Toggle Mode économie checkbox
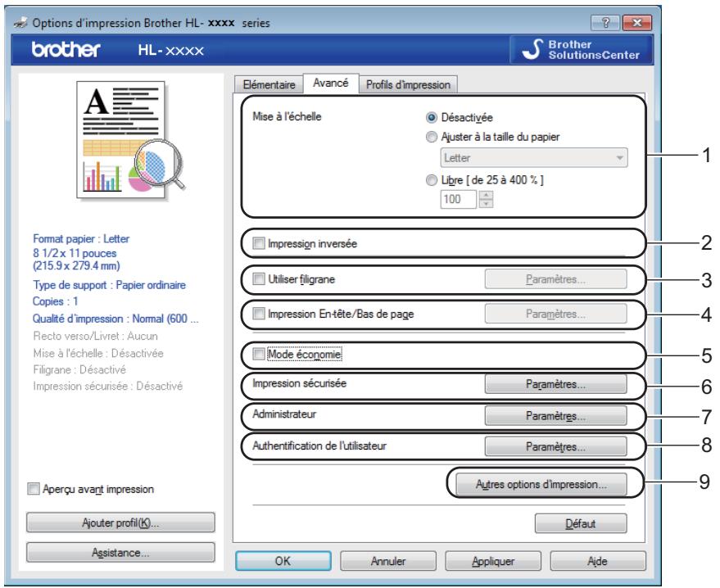The height and width of the screenshot is (588, 720). point(259,354)
